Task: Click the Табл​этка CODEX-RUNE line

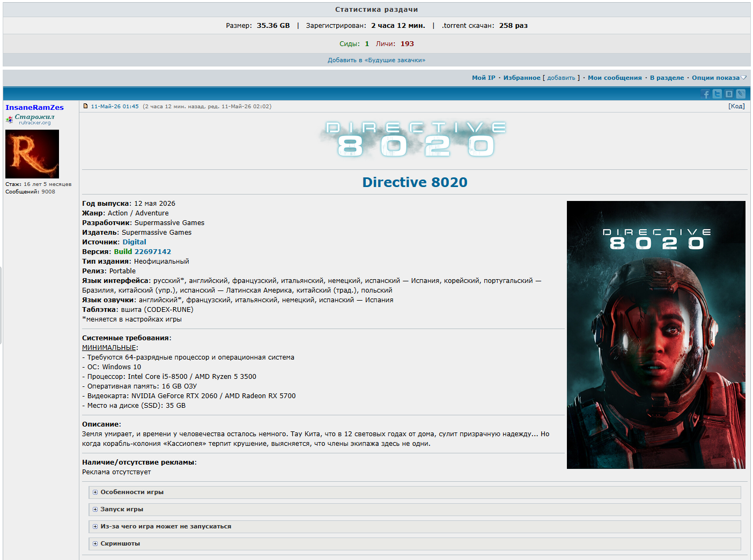Action: pyautogui.click(x=138, y=310)
